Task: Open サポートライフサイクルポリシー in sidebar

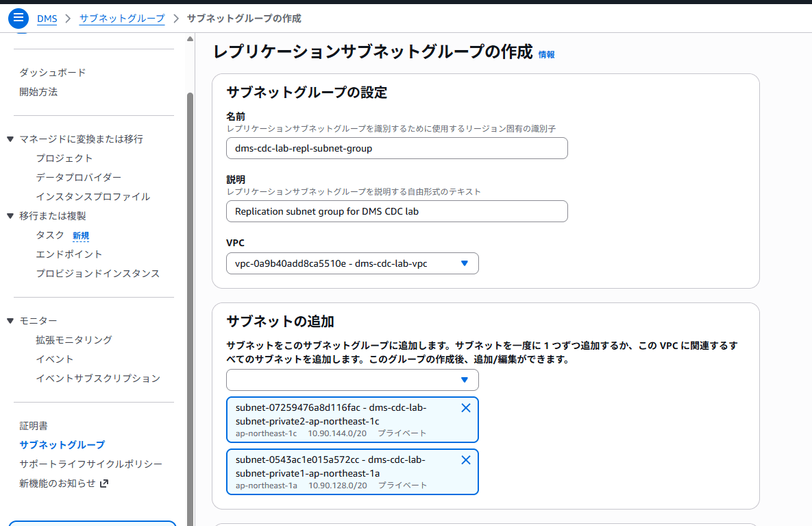Action: (x=90, y=464)
